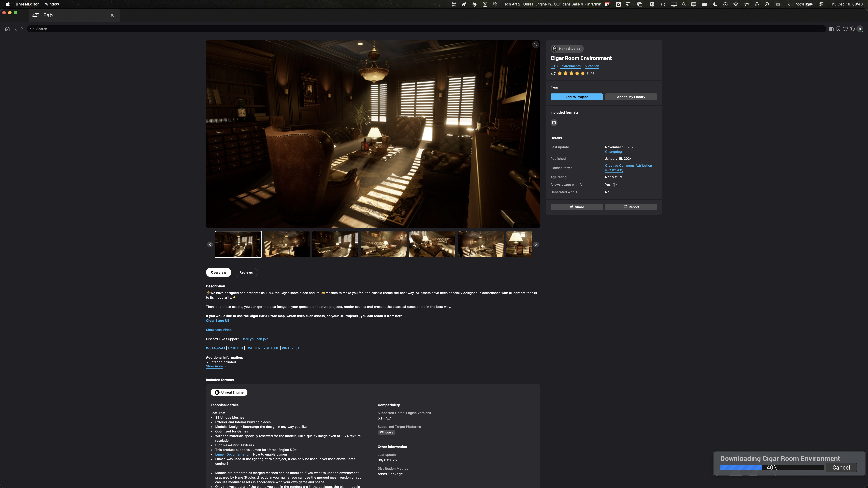This screenshot has width=868, height=488.
Task: Share this listing
Action: click(x=577, y=207)
